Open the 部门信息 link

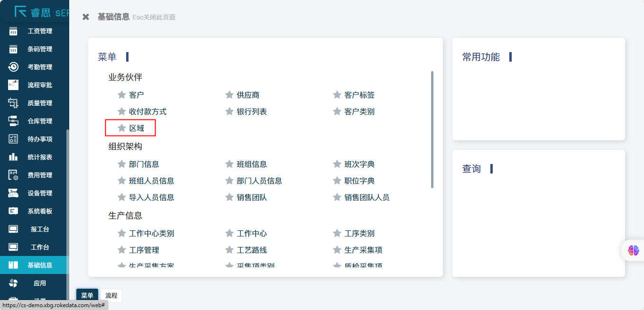tap(144, 164)
